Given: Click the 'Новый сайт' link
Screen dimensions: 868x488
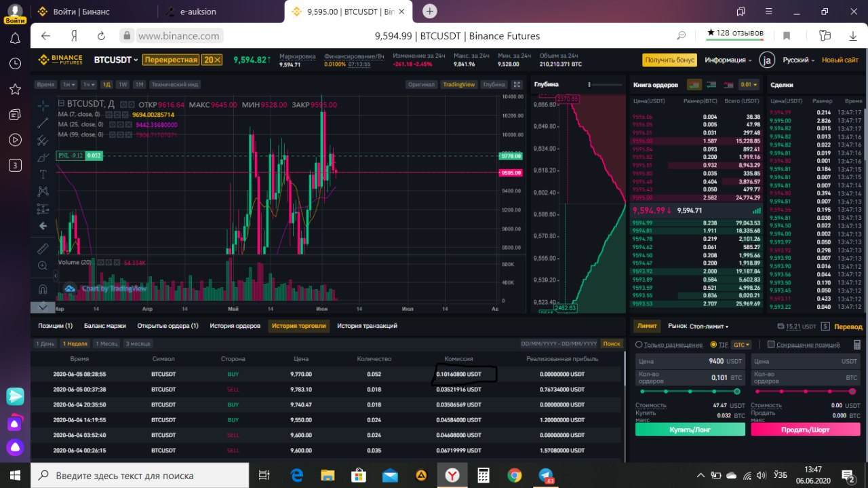Looking at the screenshot, I should [840, 60].
